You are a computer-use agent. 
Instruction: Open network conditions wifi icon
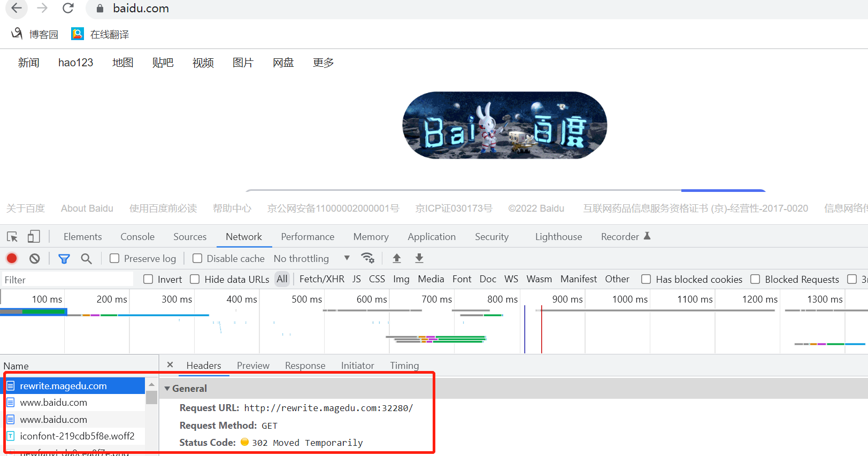[367, 258]
